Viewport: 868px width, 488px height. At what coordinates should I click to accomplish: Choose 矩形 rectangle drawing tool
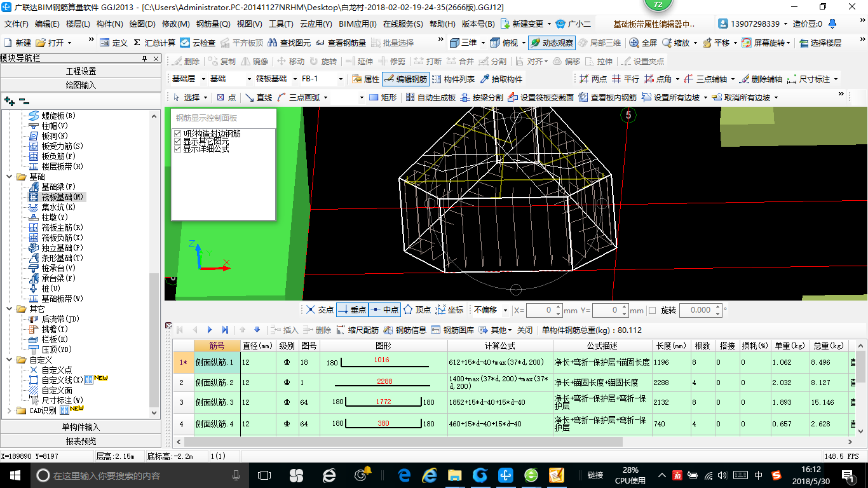(383, 97)
